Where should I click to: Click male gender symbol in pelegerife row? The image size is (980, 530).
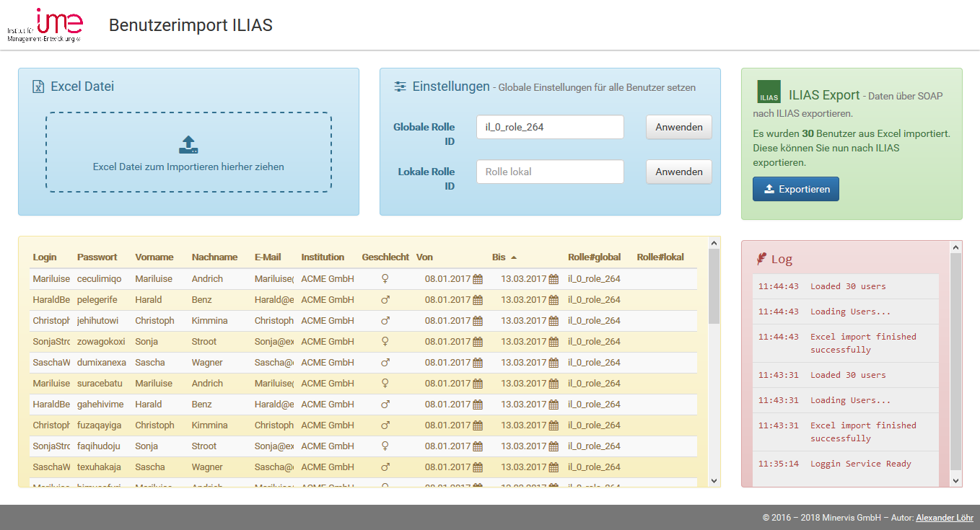(385, 300)
